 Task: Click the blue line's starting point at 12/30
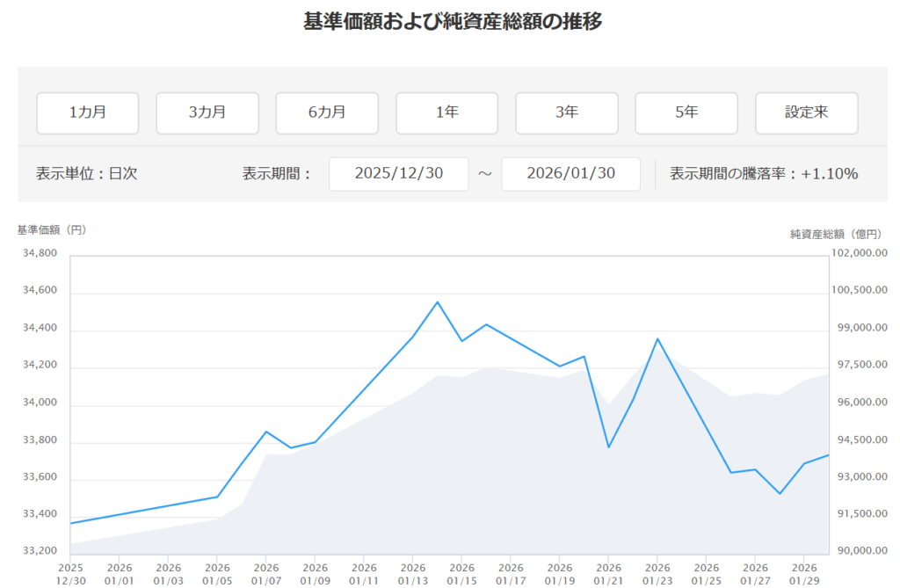[x=70, y=523]
